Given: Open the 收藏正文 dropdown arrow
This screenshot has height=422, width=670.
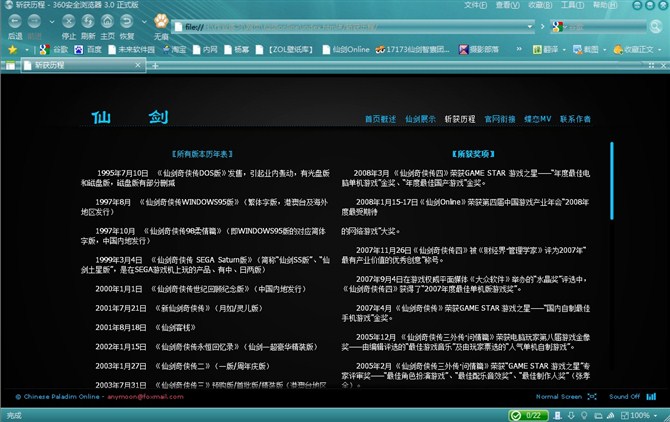Looking at the screenshot, I should pyautogui.click(x=659, y=50).
